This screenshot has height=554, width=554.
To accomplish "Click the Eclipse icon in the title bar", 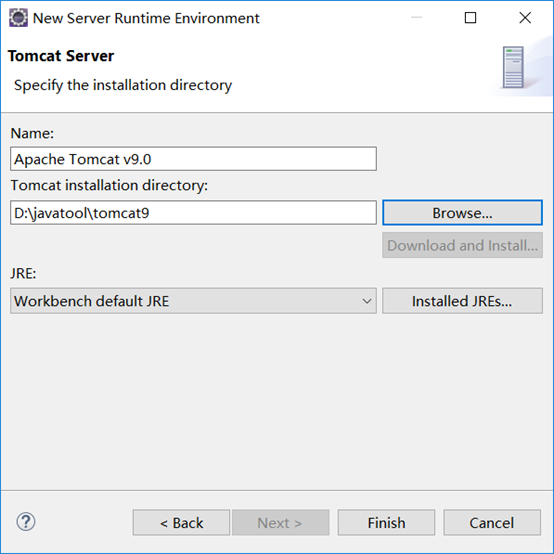I will pos(18,18).
